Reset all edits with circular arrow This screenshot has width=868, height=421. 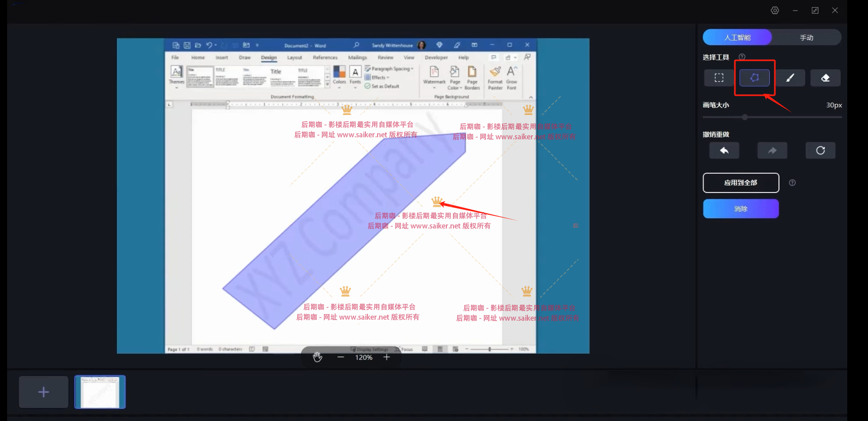point(820,150)
